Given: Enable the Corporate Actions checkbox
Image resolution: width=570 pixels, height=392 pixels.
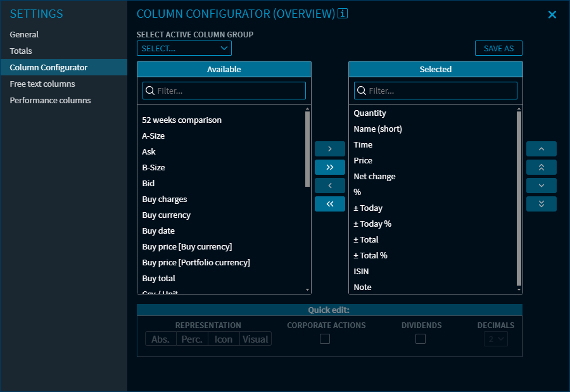Looking at the screenshot, I should coord(325,339).
